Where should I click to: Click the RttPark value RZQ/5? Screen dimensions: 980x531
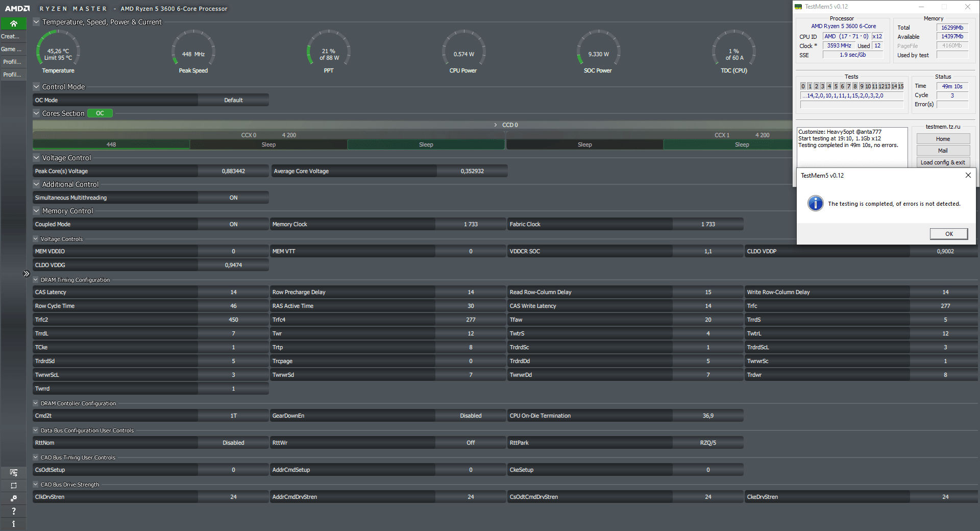[708, 443]
